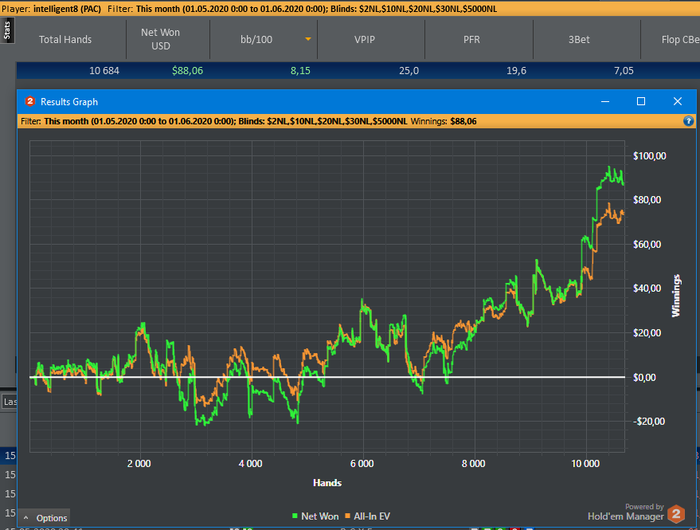Sort by Total Hands column header

coord(65,40)
